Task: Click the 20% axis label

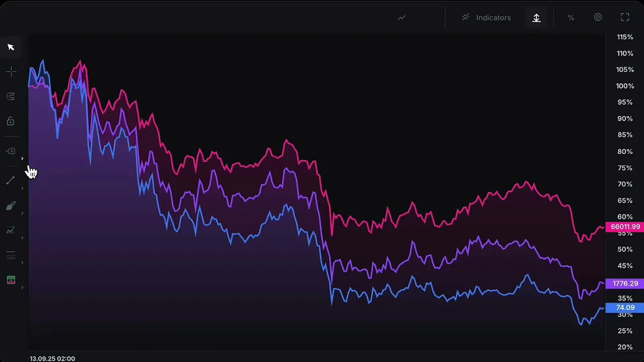Action: coord(625,347)
